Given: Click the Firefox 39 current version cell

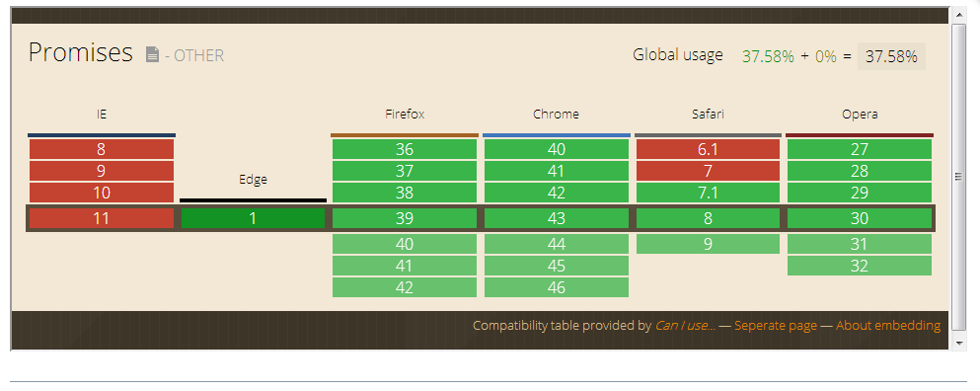Looking at the screenshot, I should pos(405,218).
